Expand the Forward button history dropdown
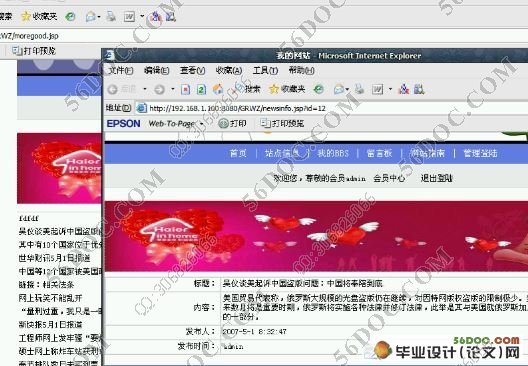The image size is (528, 366). coord(173,89)
